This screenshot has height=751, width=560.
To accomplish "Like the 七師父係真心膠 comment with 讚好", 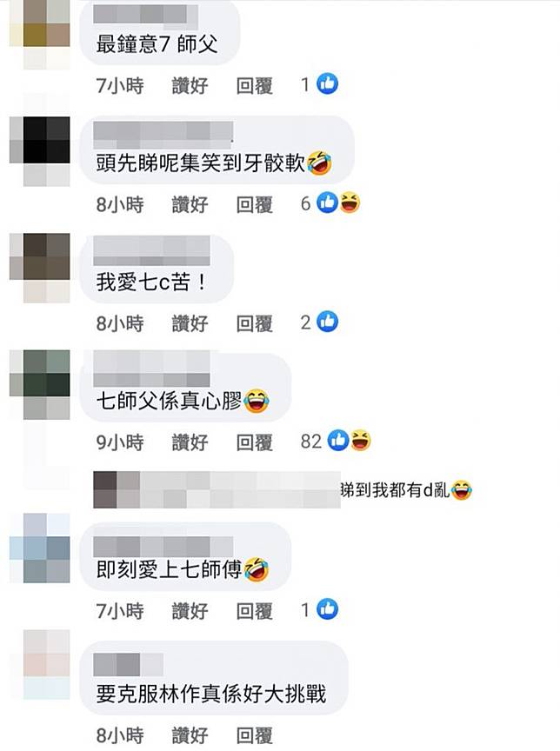I will pyautogui.click(x=190, y=442).
